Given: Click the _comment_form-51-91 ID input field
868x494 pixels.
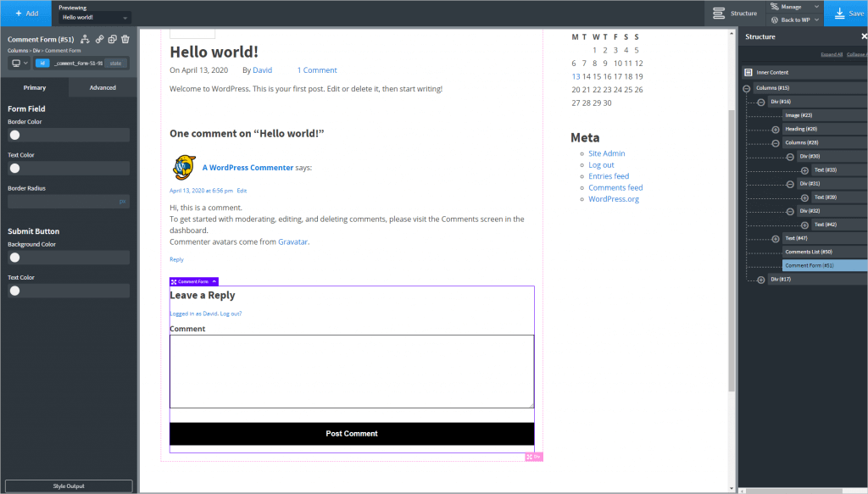Looking at the screenshot, I should click(x=78, y=63).
